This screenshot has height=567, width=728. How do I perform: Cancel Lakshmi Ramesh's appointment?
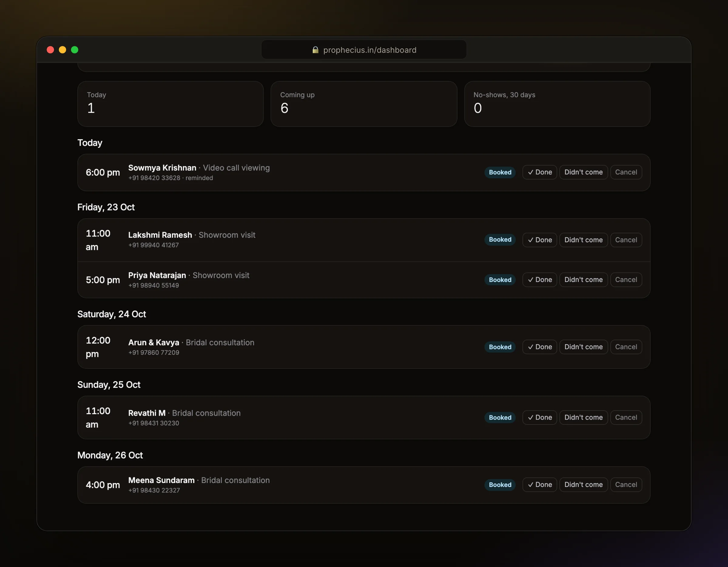pos(626,240)
